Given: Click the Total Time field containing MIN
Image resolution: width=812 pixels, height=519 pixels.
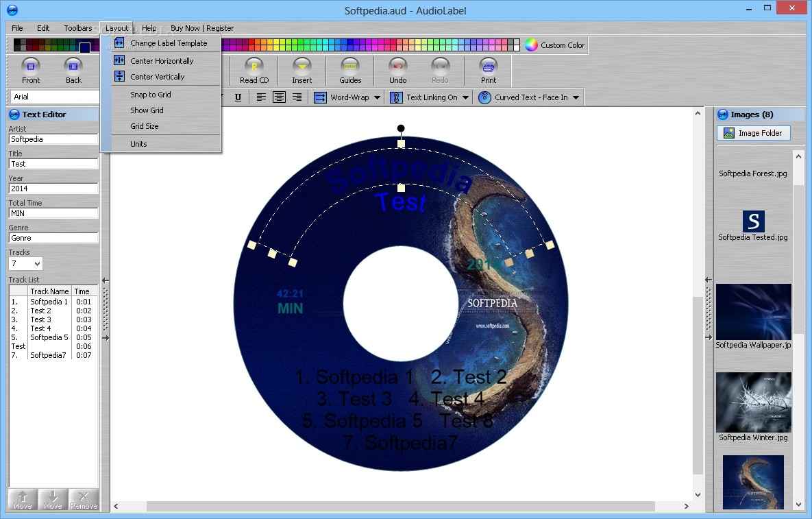Looking at the screenshot, I should [53, 213].
